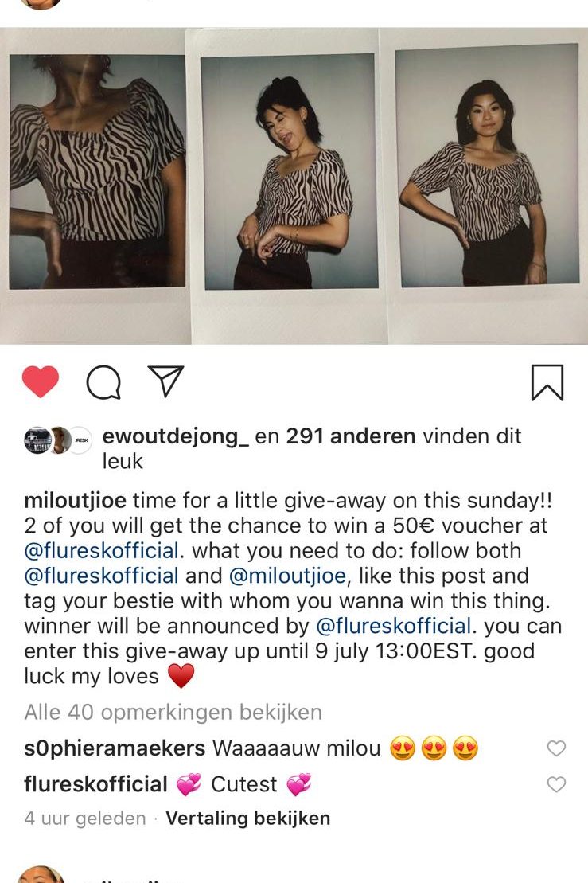Viewport: 588px width, 883px height.
Task: Like s0phieramaekers comment heart
Action: 556,748
